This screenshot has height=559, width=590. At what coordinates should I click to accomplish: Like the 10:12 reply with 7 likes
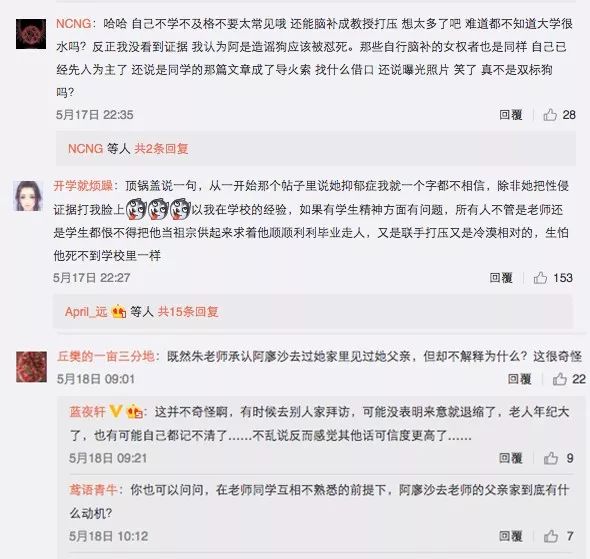coord(551,536)
